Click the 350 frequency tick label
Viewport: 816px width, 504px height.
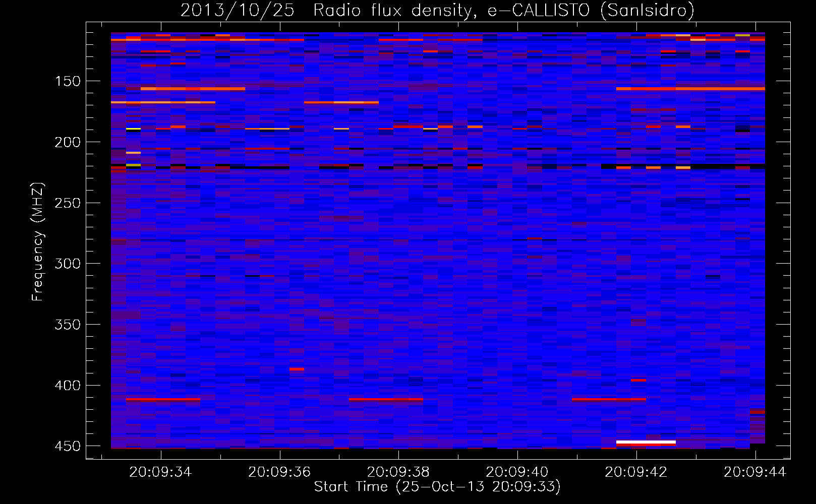pos(68,325)
